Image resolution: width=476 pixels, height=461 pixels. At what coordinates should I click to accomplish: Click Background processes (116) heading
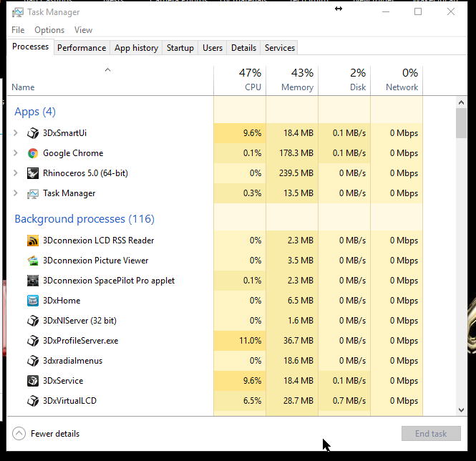(84, 219)
